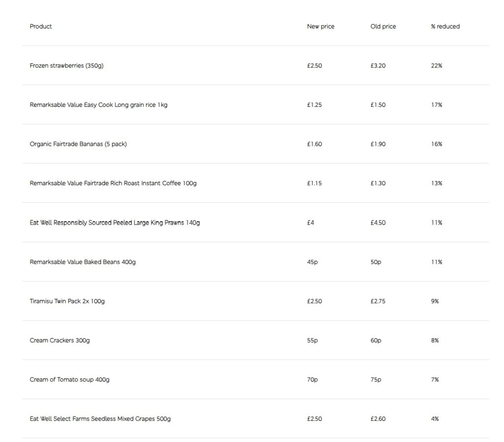This screenshot has height=442, width=504.
Task: Select Cream of Tomato soup 400g
Action: 69,380
